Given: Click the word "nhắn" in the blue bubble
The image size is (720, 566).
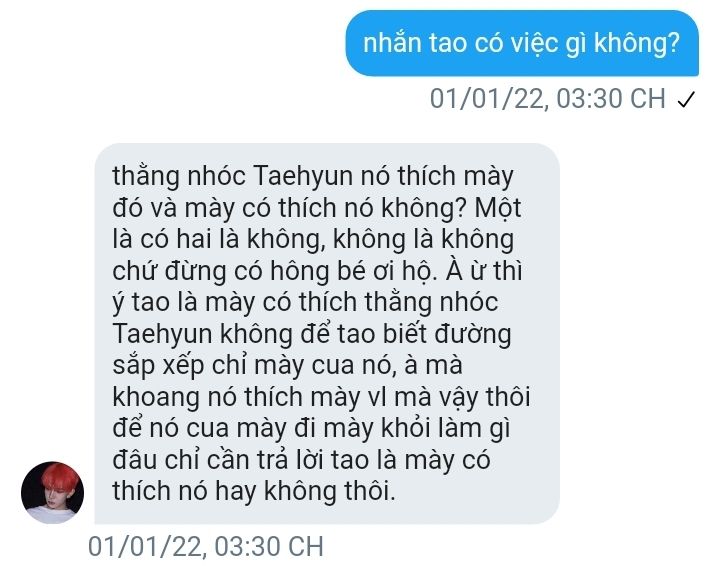Looking at the screenshot, I should pyautogui.click(x=392, y=43).
